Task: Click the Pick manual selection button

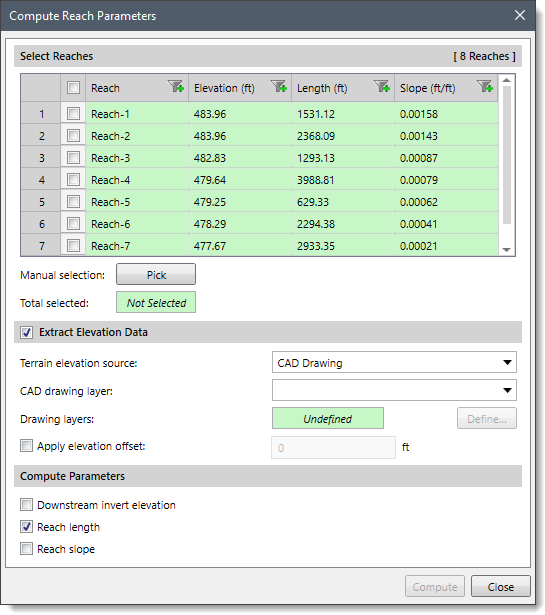Action: click(x=156, y=275)
